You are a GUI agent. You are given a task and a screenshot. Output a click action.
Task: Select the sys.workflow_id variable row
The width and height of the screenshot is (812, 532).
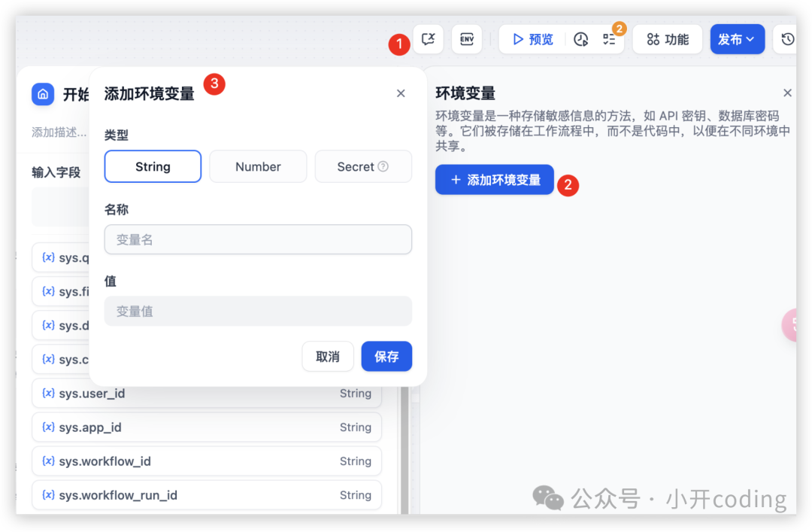[207, 461]
